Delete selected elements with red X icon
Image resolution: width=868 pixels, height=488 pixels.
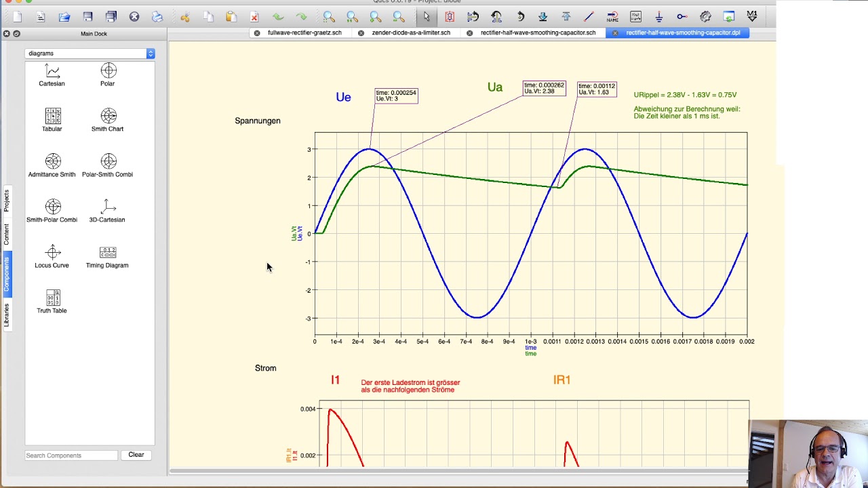[254, 17]
